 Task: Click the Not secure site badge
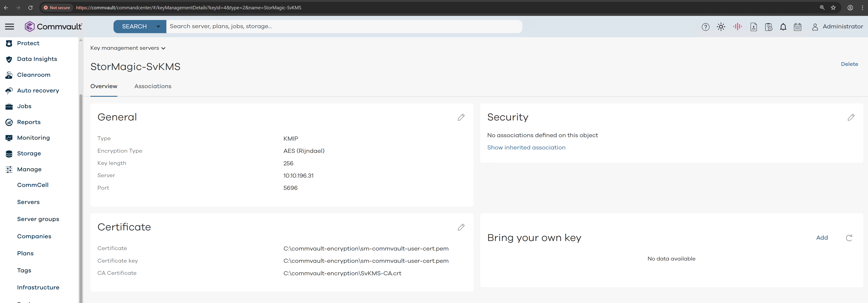(57, 7)
